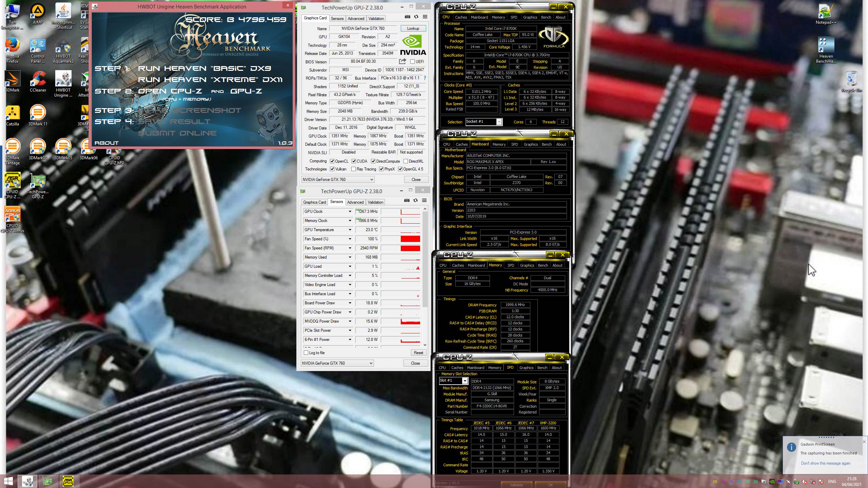Image resolution: width=868 pixels, height=488 pixels.
Task: Open HWBOT Unigine desktop shortcut
Action: (63, 84)
